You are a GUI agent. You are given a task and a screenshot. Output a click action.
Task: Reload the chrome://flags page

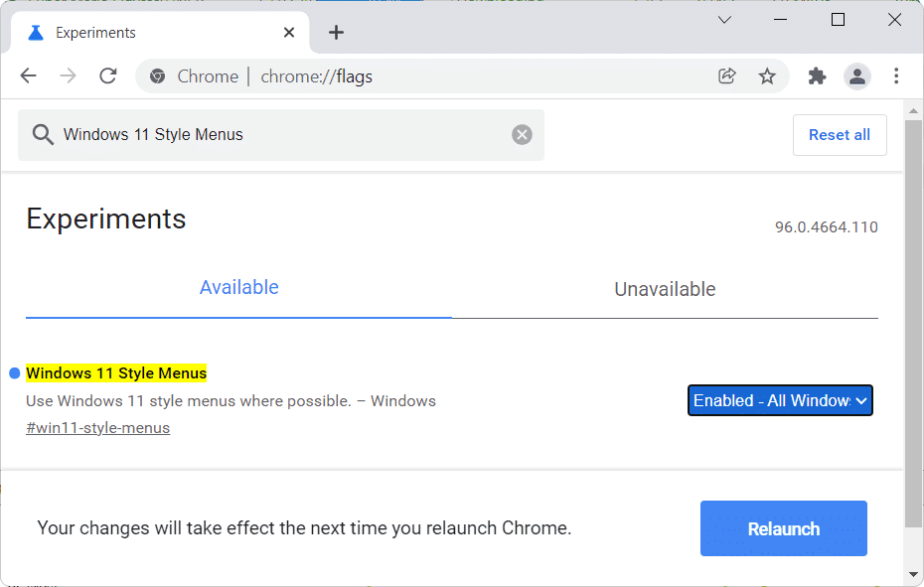click(x=108, y=76)
